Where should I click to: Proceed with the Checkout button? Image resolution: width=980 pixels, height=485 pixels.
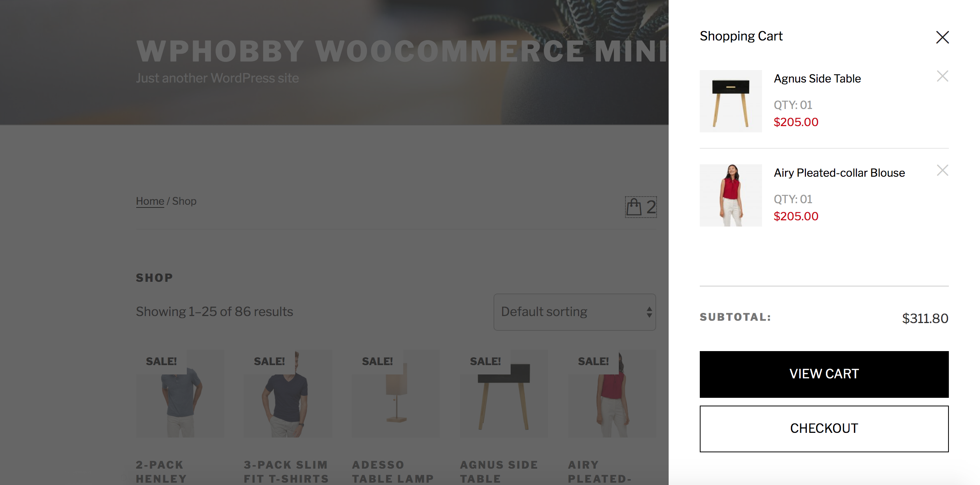824,429
